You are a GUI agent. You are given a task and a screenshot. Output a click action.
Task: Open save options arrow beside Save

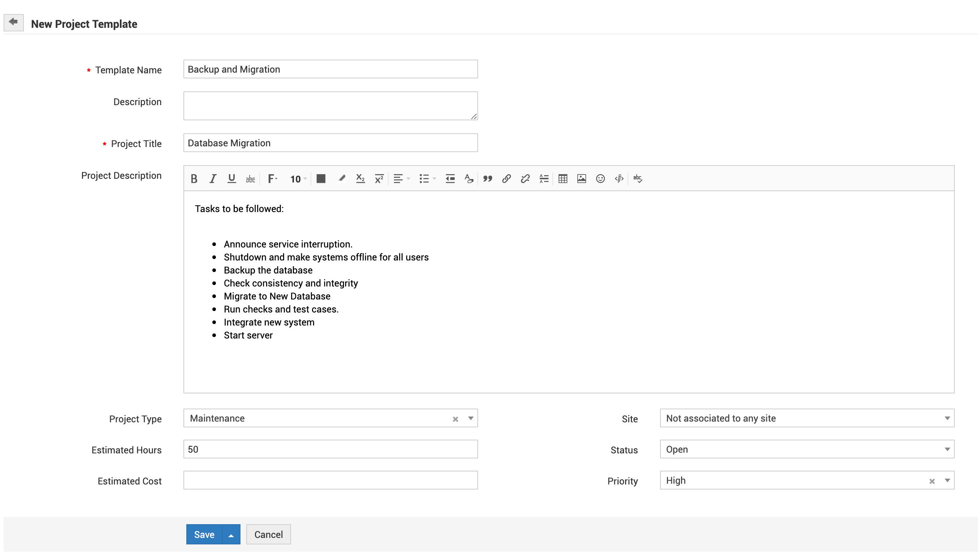231,535
